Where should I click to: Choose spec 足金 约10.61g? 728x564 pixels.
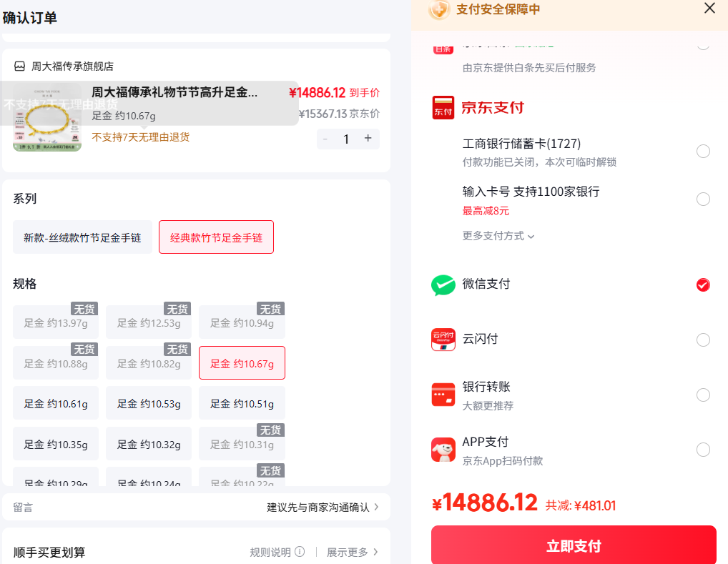56,403
